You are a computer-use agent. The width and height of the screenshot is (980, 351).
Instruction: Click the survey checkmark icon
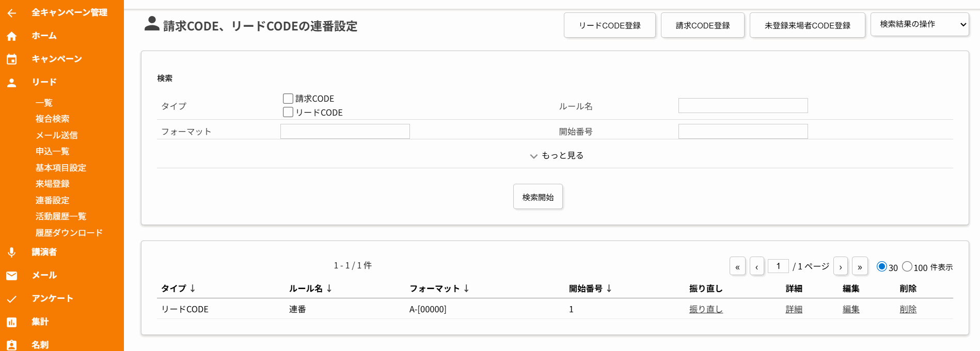(x=11, y=299)
